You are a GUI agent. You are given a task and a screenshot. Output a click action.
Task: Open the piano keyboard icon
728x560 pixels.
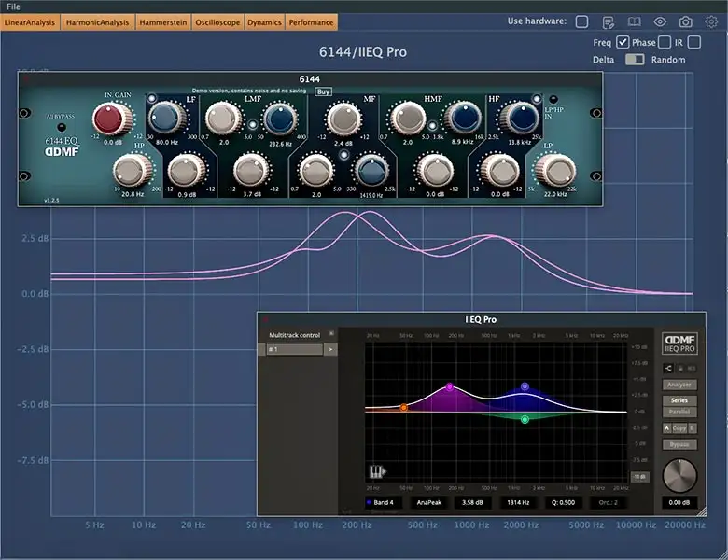[377, 472]
